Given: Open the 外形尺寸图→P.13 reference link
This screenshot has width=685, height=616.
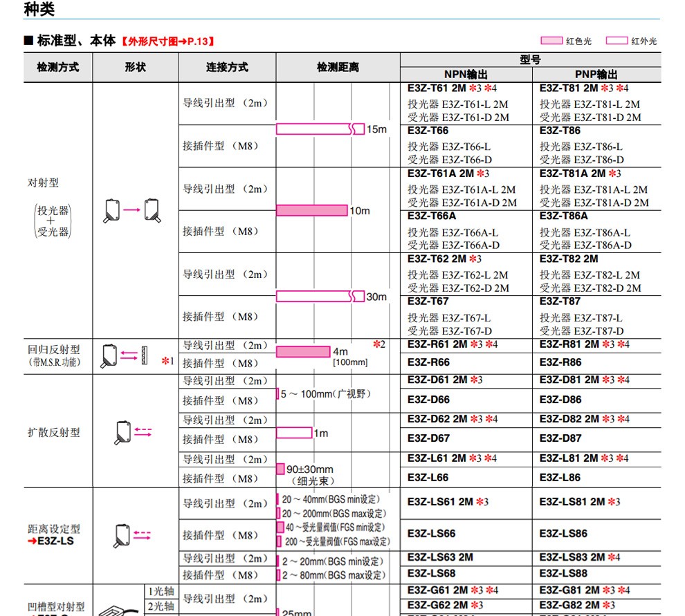Looking at the screenshot, I should (x=168, y=41).
